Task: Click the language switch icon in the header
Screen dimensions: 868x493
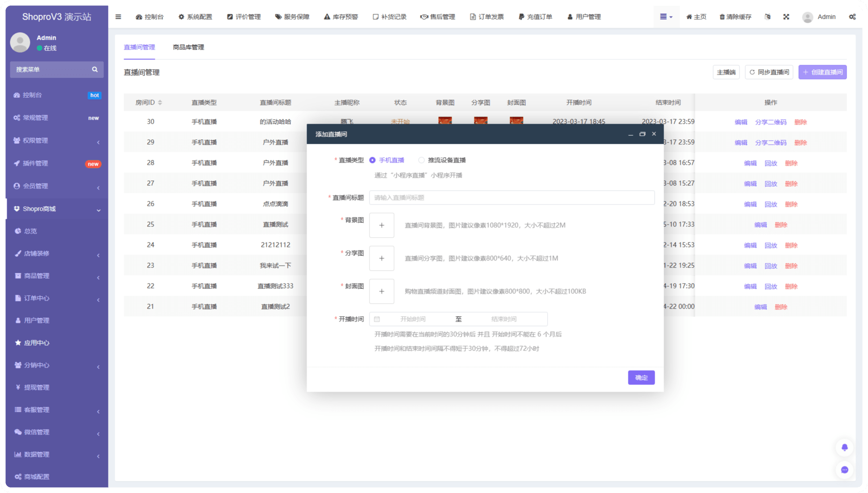Action: [x=767, y=17]
